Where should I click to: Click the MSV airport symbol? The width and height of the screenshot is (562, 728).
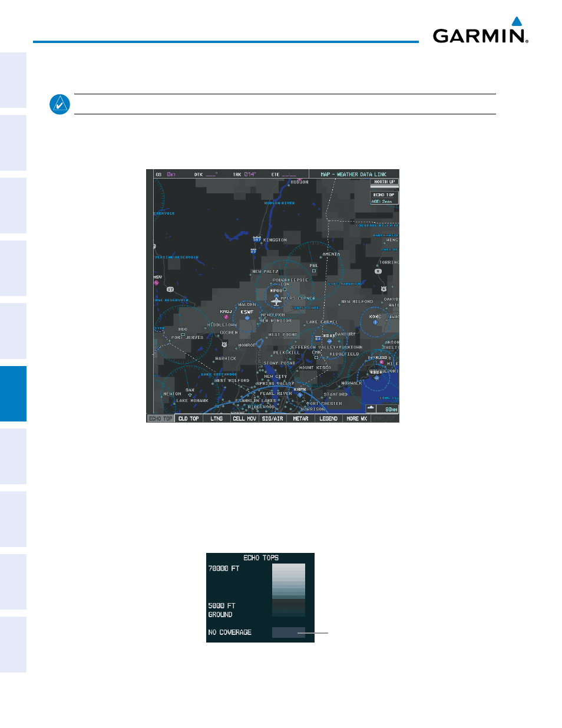(x=157, y=282)
